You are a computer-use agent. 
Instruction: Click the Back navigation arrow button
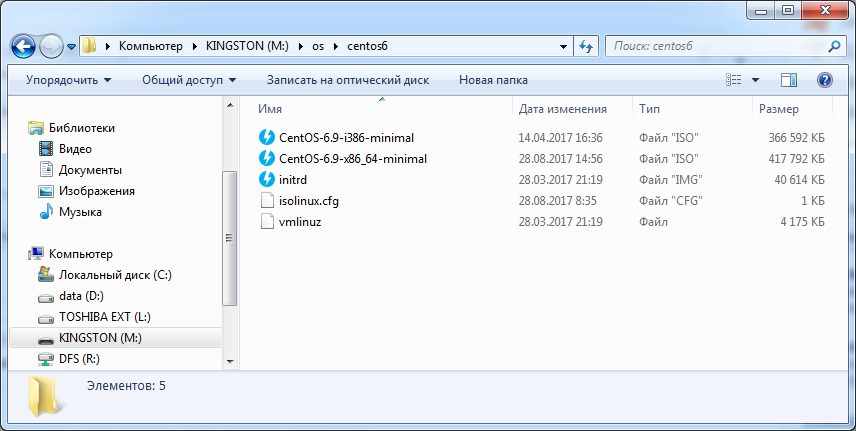24,46
